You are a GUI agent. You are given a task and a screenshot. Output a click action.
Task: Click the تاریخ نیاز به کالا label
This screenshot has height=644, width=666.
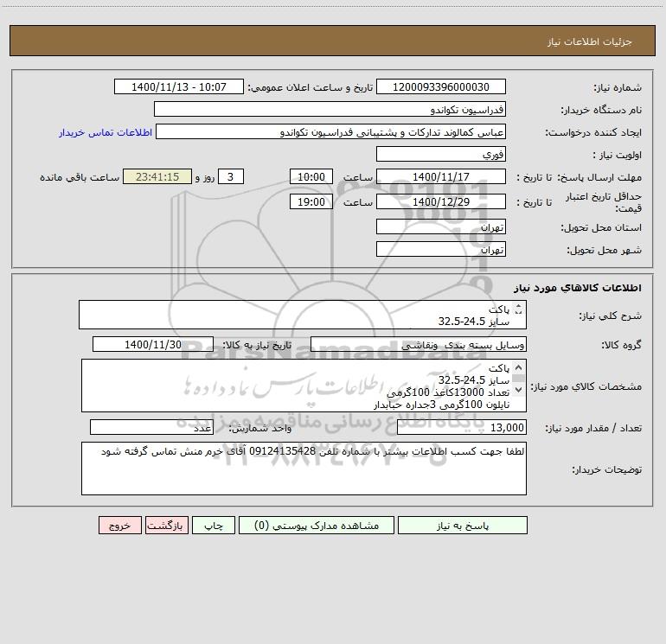258,345
